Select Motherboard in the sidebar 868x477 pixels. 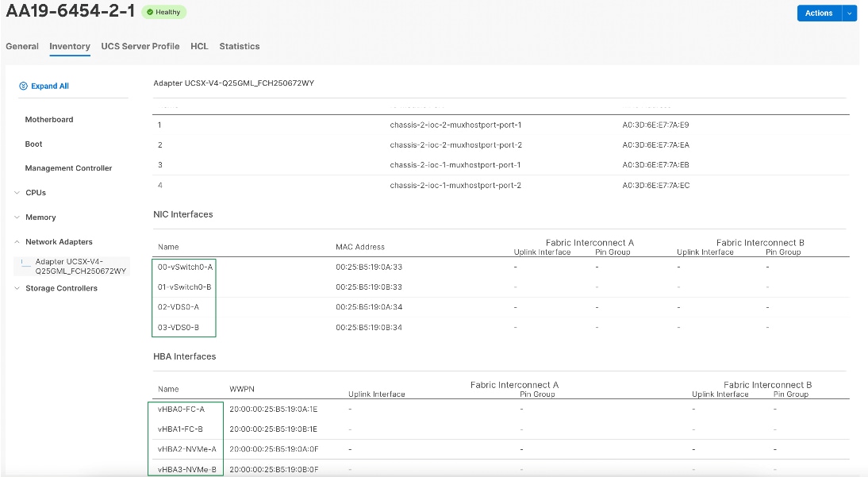(50, 119)
